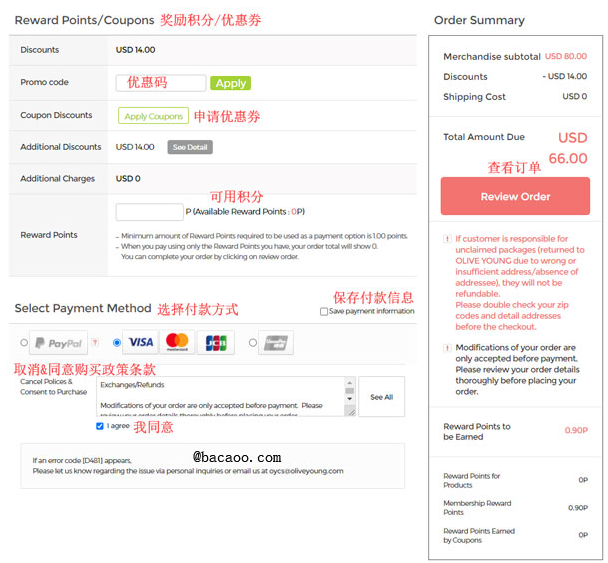This screenshot has width=608, height=563.
Task: Click the green Apply promo code button
Action: 230,83
